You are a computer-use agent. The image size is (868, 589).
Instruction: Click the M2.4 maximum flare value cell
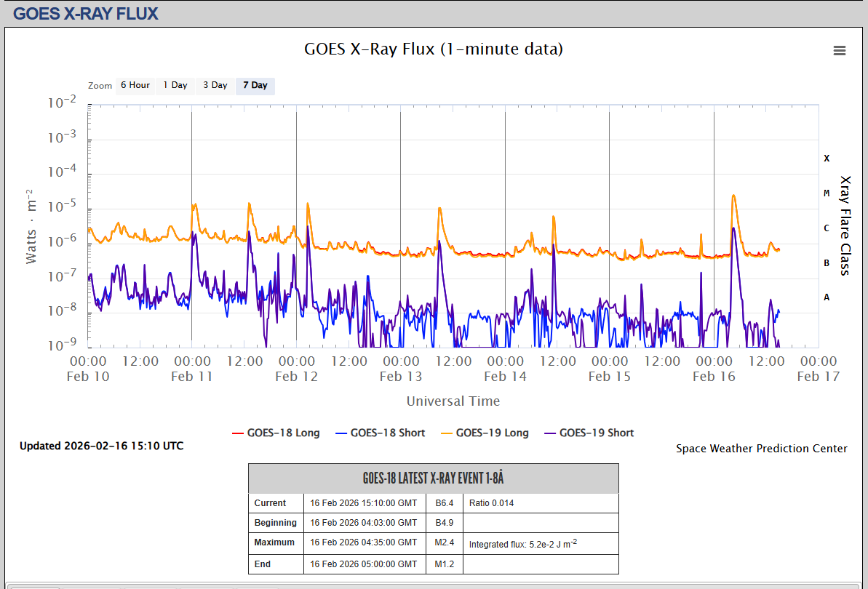pyautogui.click(x=444, y=542)
